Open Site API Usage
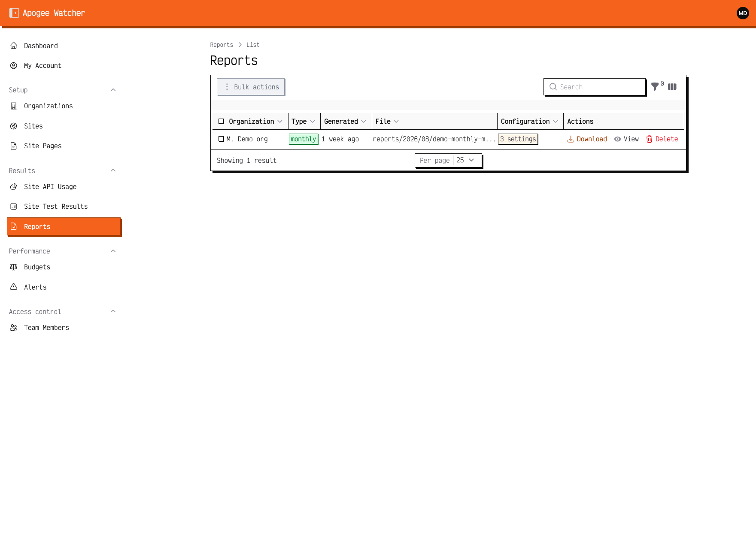This screenshot has height=537, width=756. [64, 187]
